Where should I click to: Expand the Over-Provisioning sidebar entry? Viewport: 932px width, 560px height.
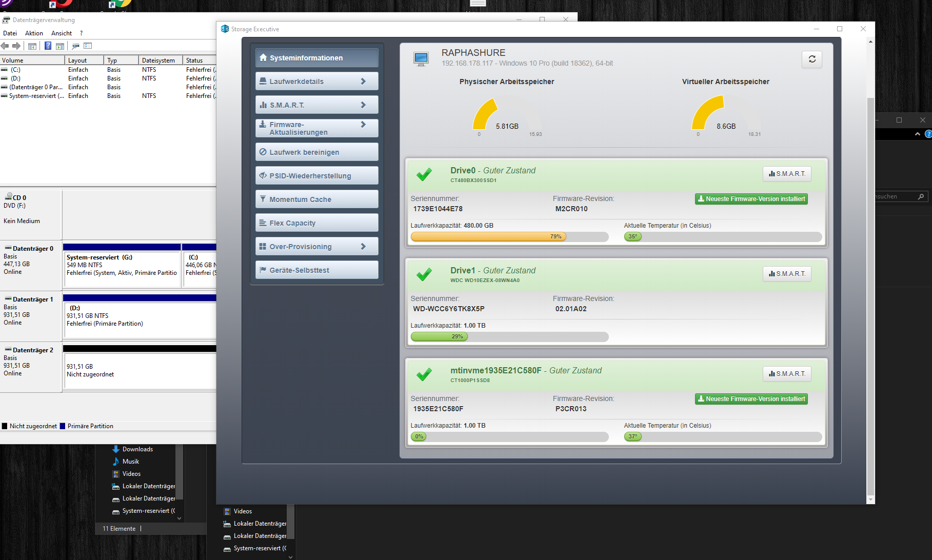pos(316,247)
